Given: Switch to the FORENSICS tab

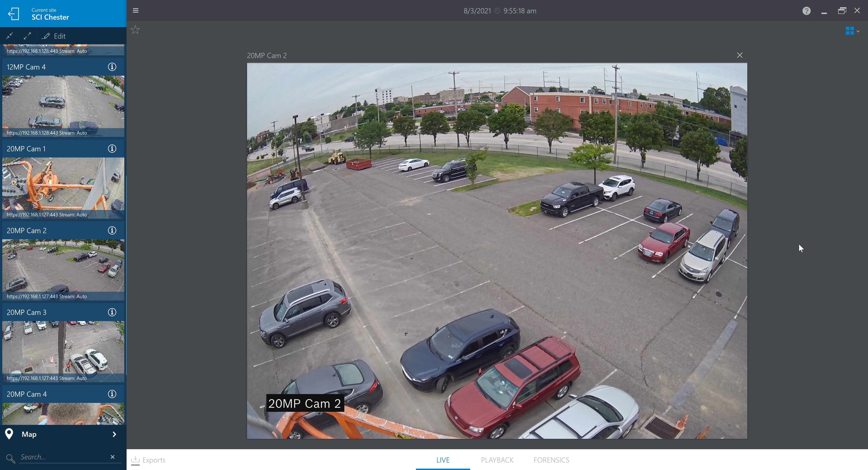Looking at the screenshot, I should tap(551, 460).
